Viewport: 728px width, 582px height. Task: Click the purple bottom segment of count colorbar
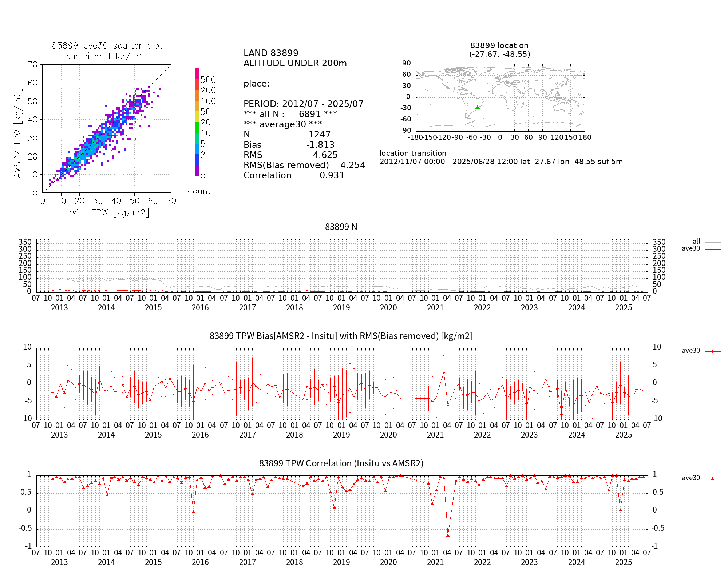click(197, 170)
